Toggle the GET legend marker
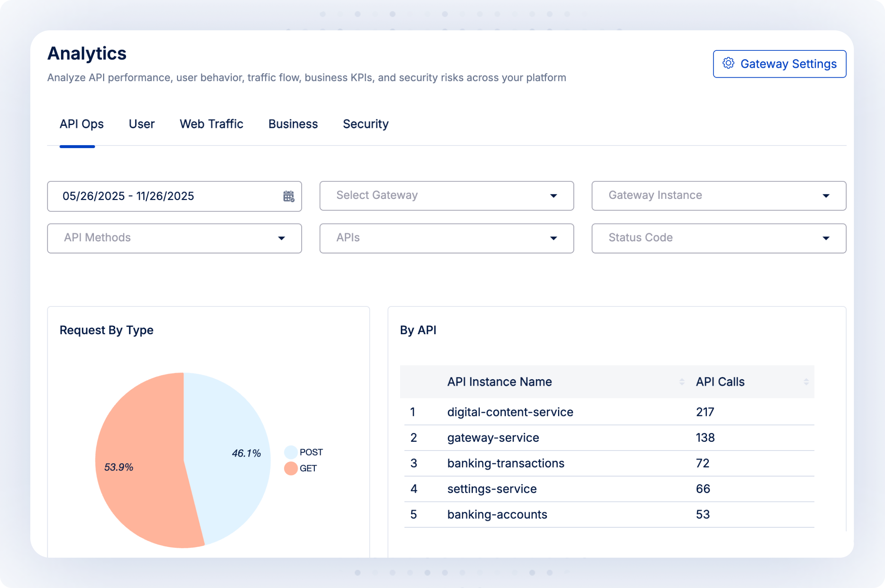Screen dimensions: 885x588 (291, 468)
